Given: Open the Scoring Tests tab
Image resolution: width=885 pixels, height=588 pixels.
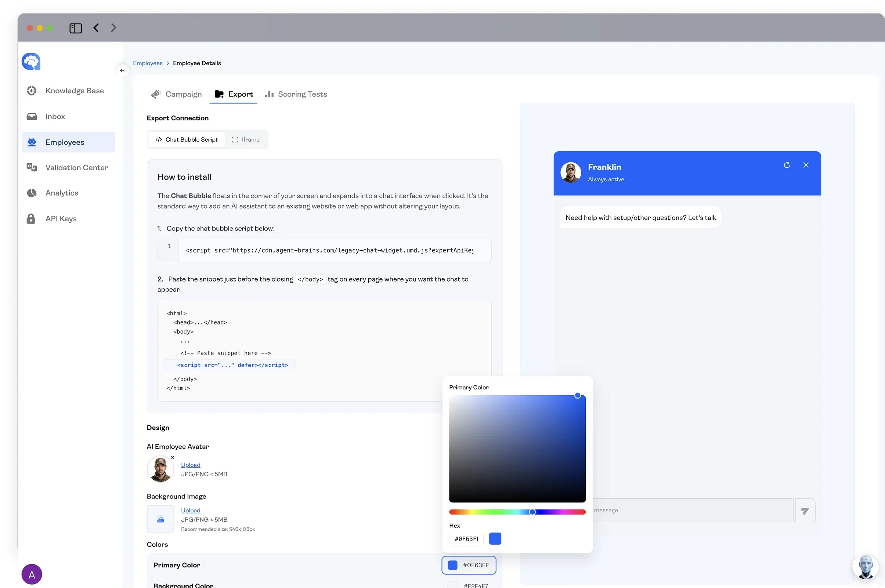Looking at the screenshot, I should tap(296, 94).
